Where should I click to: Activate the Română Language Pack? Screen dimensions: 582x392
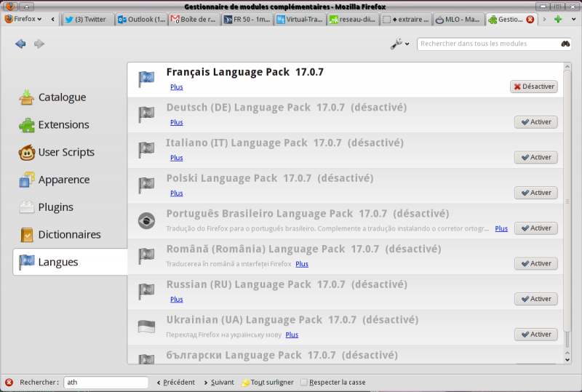click(x=536, y=263)
